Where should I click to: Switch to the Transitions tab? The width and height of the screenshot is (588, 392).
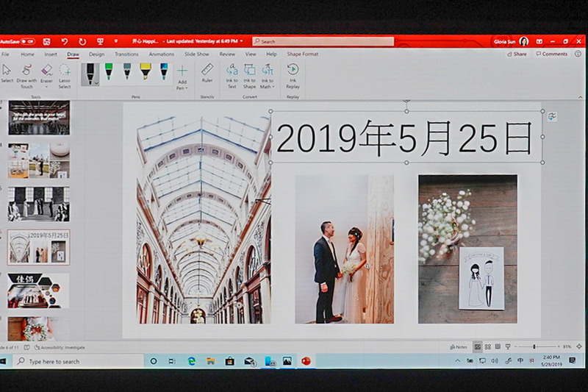(x=126, y=54)
